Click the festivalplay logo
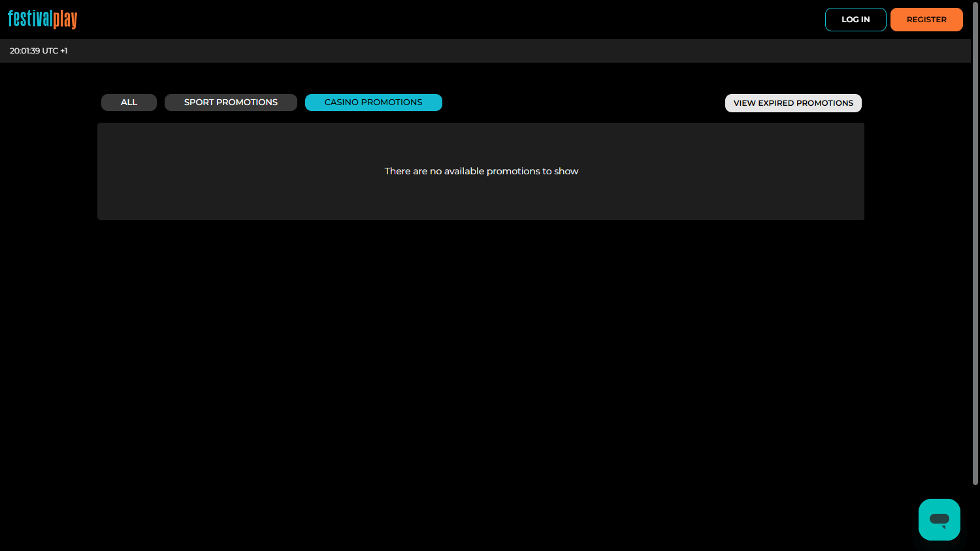Screen dimensions: 980x551 click(x=42, y=19)
